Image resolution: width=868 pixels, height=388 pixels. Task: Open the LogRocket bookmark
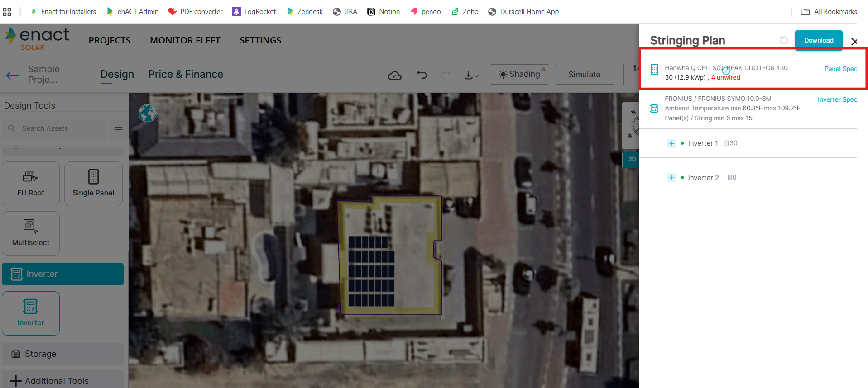[x=254, y=12]
